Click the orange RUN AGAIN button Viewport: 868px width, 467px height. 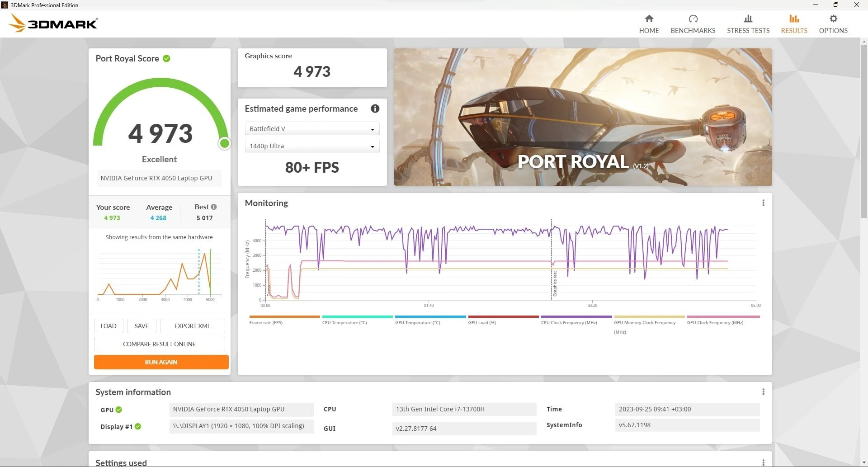point(161,362)
